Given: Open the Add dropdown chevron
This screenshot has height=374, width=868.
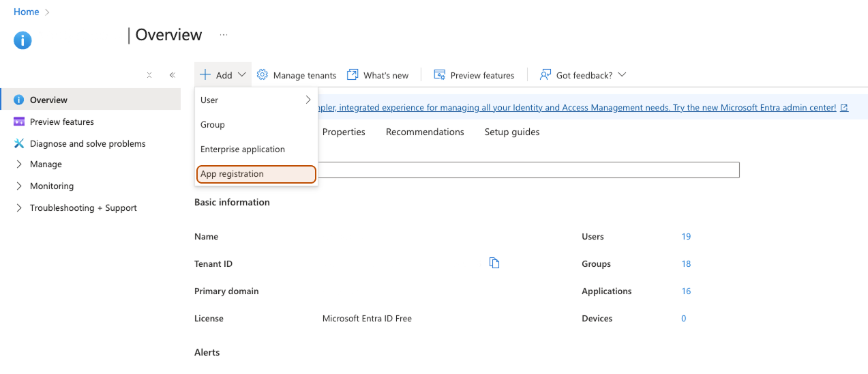Looking at the screenshot, I should pyautogui.click(x=242, y=75).
